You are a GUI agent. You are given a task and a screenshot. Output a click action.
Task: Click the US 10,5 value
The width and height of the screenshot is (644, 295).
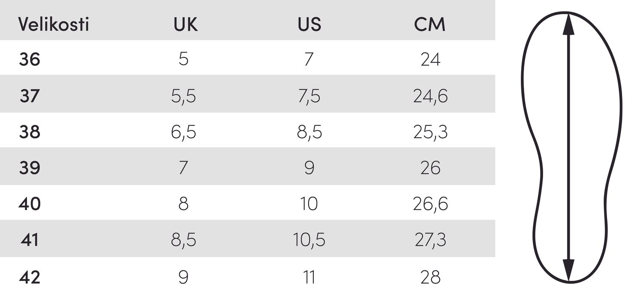(x=309, y=240)
